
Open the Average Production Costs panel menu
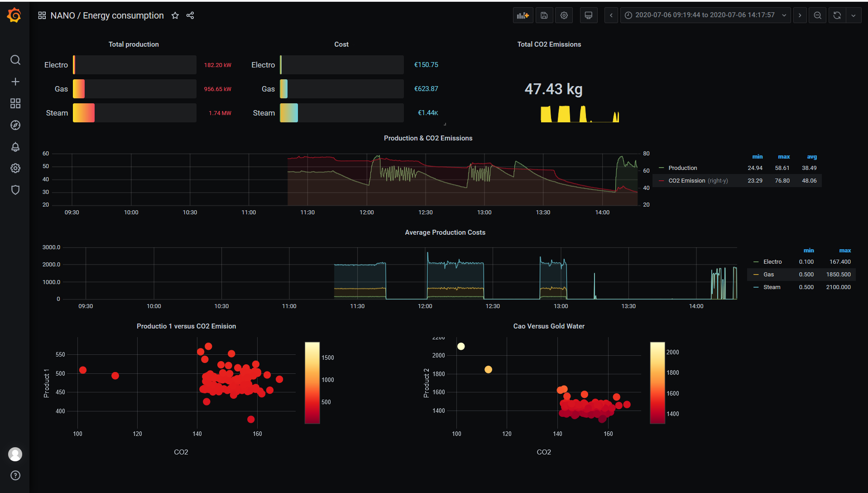click(445, 232)
